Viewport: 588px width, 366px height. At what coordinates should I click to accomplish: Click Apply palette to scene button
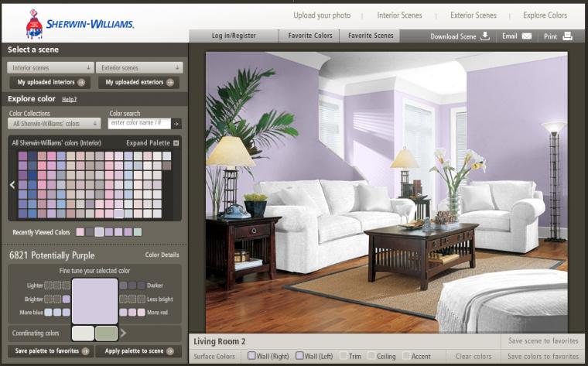138,351
